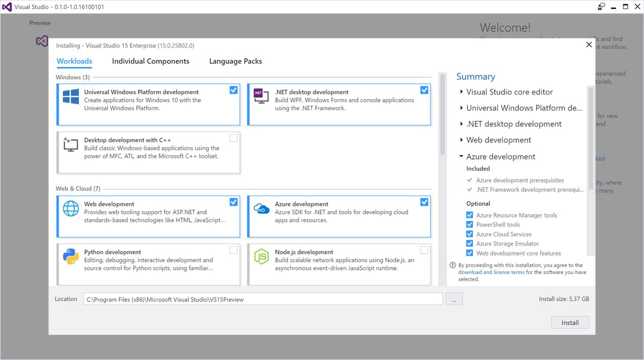Browse for install location with ellipsis button
Viewport: 644px width, 360px height.
click(x=454, y=299)
